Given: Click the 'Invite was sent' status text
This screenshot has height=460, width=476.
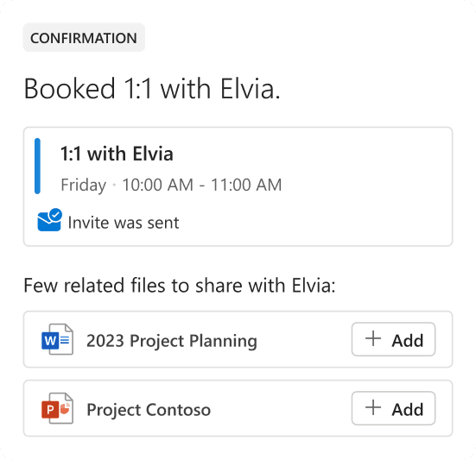Looking at the screenshot, I should [124, 223].
